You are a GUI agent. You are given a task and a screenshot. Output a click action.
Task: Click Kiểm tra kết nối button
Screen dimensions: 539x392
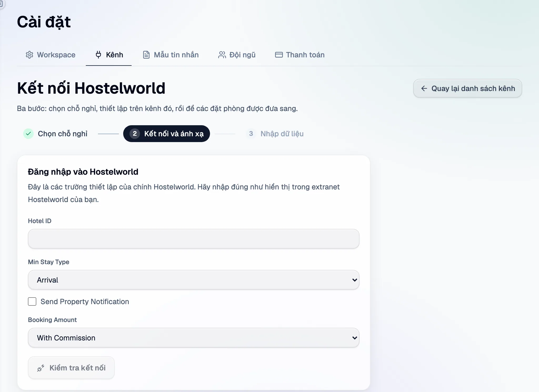click(x=71, y=368)
